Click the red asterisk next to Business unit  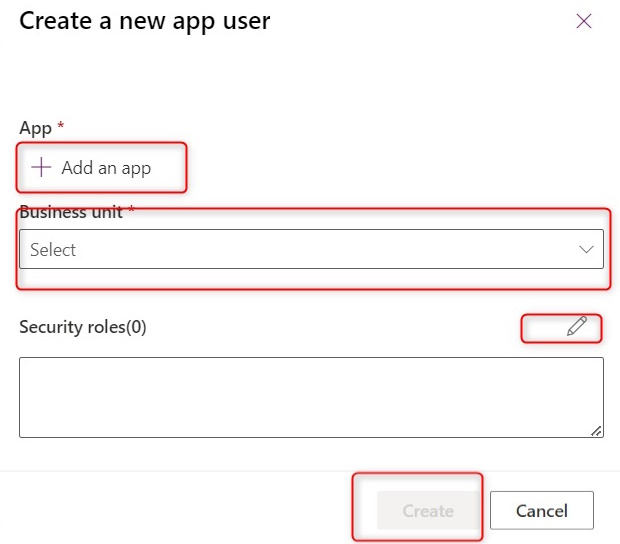tap(131, 211)
